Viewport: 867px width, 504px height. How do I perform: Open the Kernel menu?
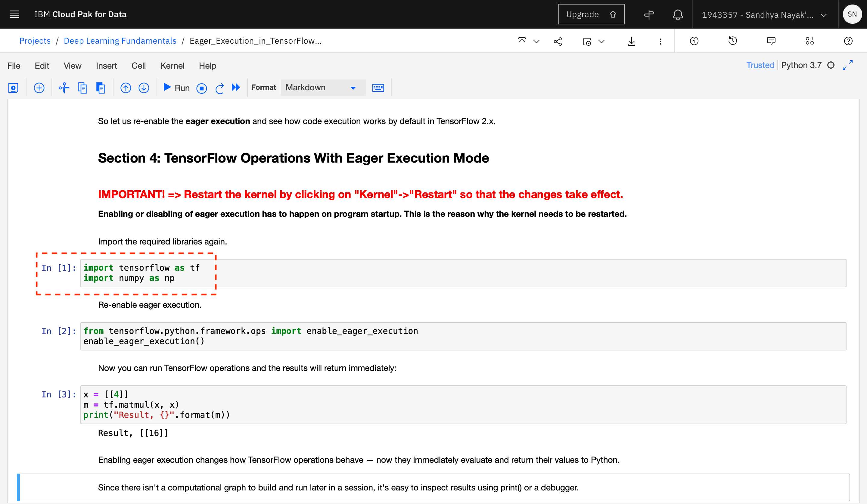click(172, 65)
